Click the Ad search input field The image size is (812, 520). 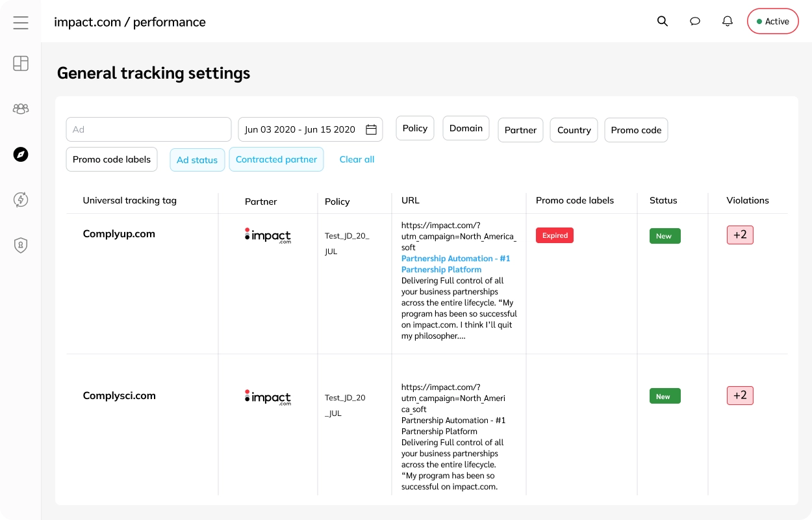(149, 129)
